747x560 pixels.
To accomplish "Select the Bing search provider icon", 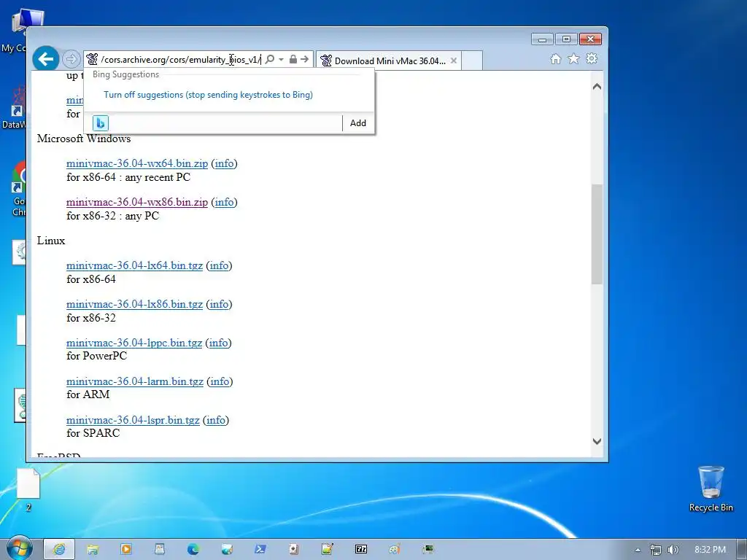I will pos(101,122).
